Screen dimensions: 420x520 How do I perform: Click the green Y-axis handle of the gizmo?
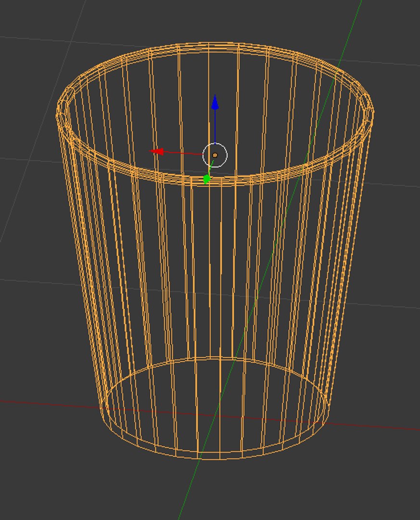pyautogui.click(x=206, y=180)
